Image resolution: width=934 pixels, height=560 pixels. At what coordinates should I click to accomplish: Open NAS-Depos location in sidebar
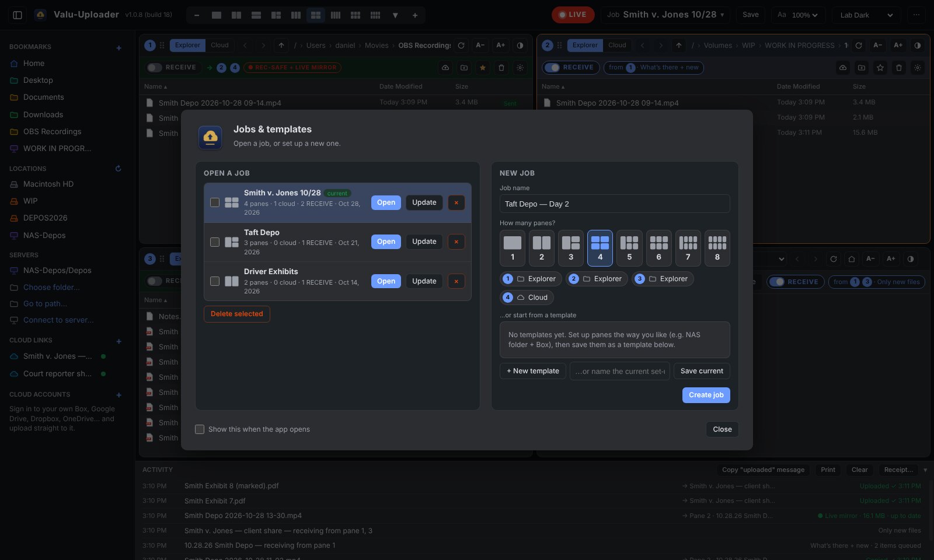point(44,236)
